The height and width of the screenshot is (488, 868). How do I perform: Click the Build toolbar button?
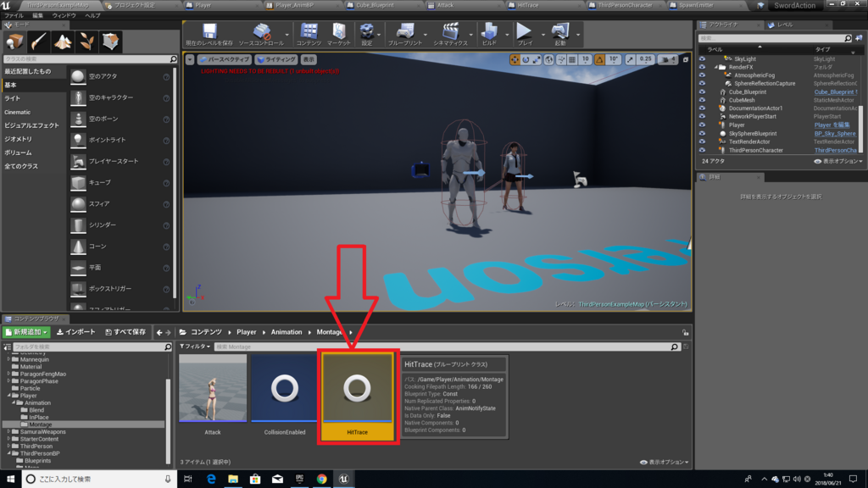(x=489, y=34)
